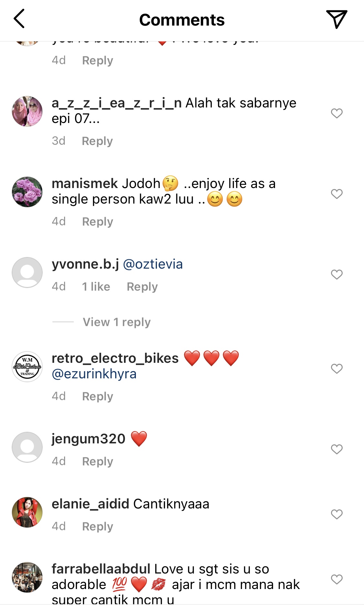
Task: Like elanie_aidid's Cantiknyaaa comment
Action: [336, 514]
